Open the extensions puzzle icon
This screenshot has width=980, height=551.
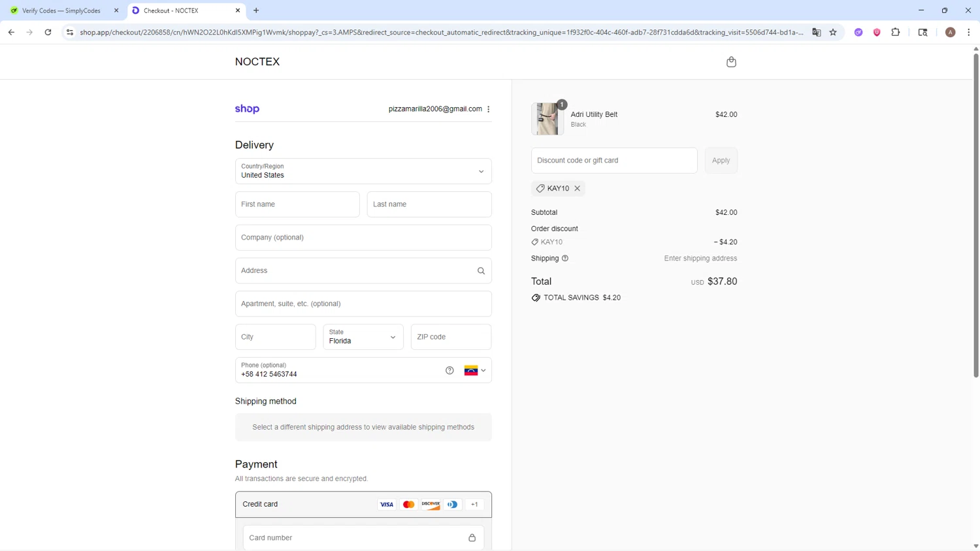(896, 32)
